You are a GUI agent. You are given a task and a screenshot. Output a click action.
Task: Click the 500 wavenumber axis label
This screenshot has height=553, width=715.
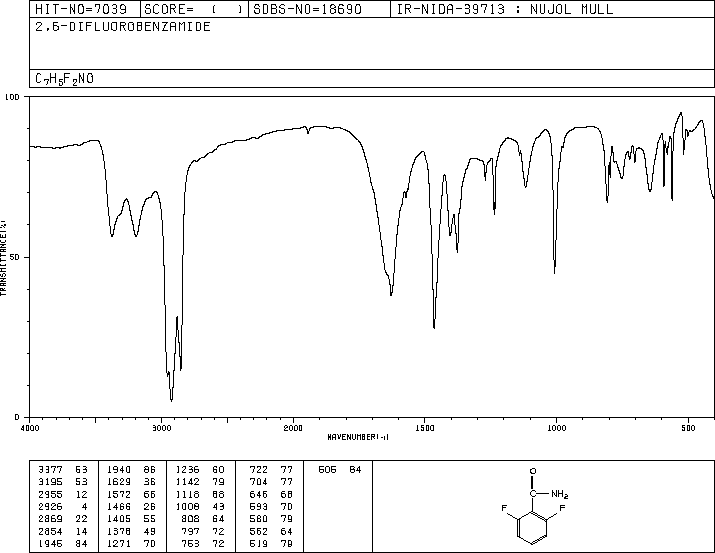(688, 428)
